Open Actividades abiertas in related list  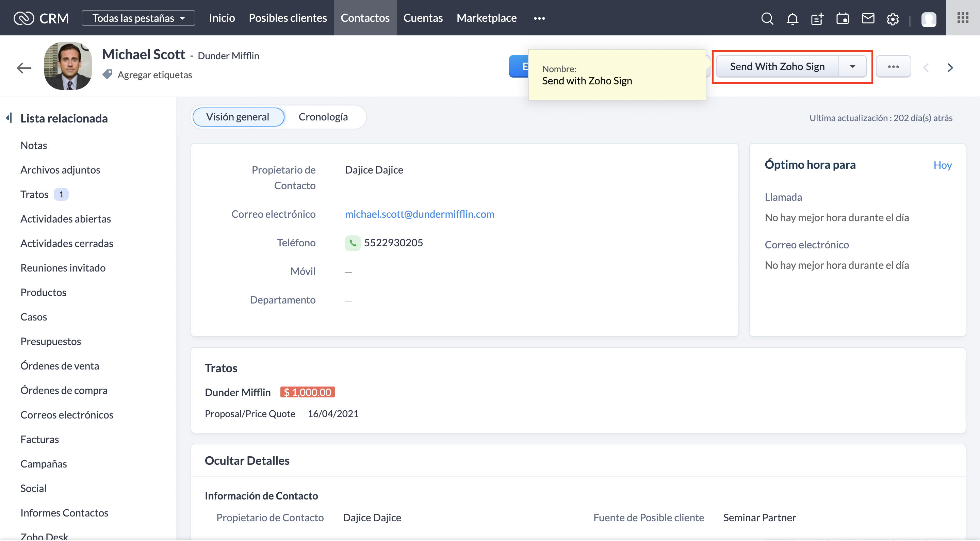click(66, 219)
